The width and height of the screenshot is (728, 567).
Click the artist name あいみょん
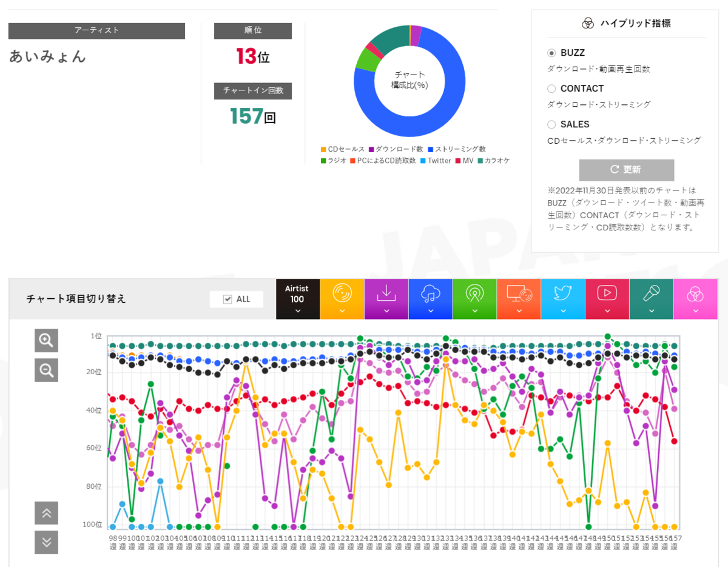[48, 56]
